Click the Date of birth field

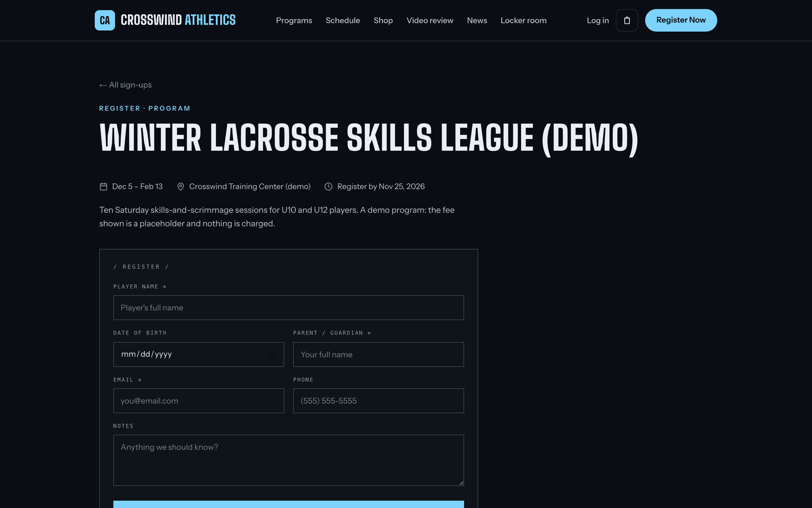[x=199, y=354]
